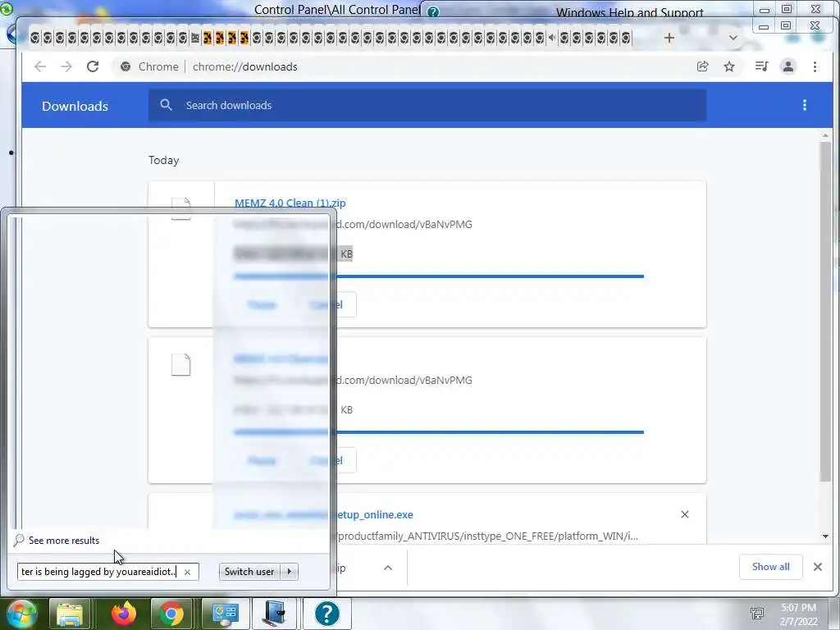This screenshot has width=840, height=630.
Task: Click the Chrome site info chip
Action: (x=149, y=66)
